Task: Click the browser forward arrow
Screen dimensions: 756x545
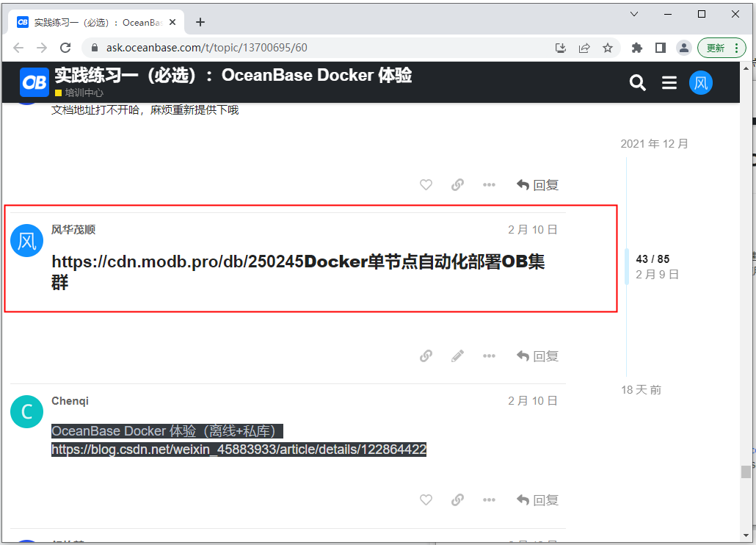Action: pyautogui.click(x=42, y=48)
